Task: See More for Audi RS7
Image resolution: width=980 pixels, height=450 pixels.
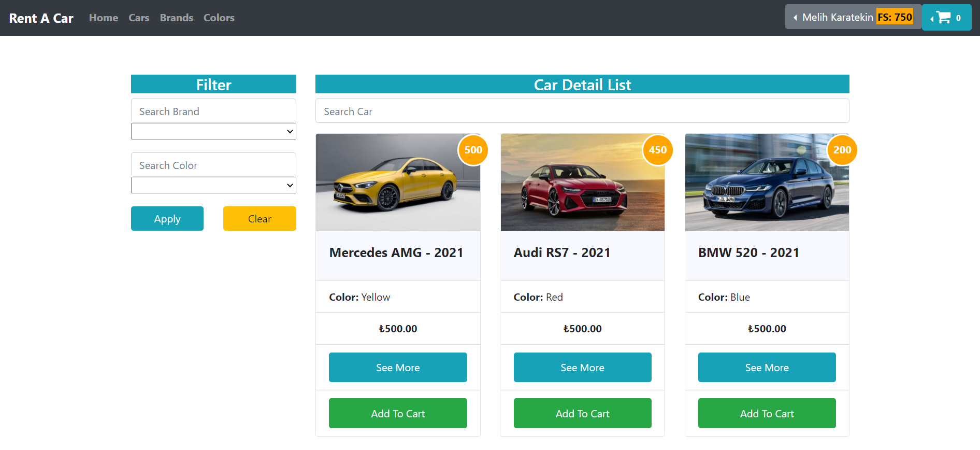Action: 582,367
